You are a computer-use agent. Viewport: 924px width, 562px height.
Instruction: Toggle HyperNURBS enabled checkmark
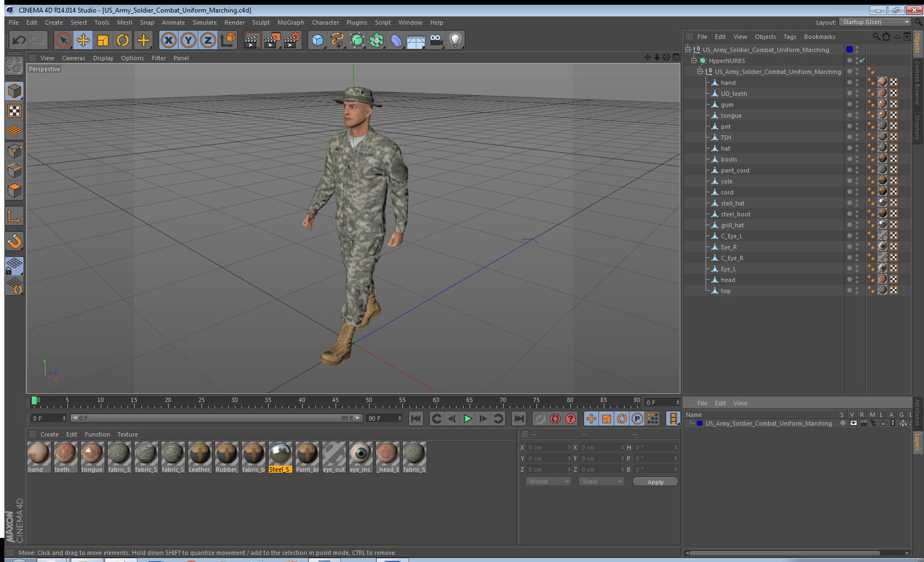point(862,60)
